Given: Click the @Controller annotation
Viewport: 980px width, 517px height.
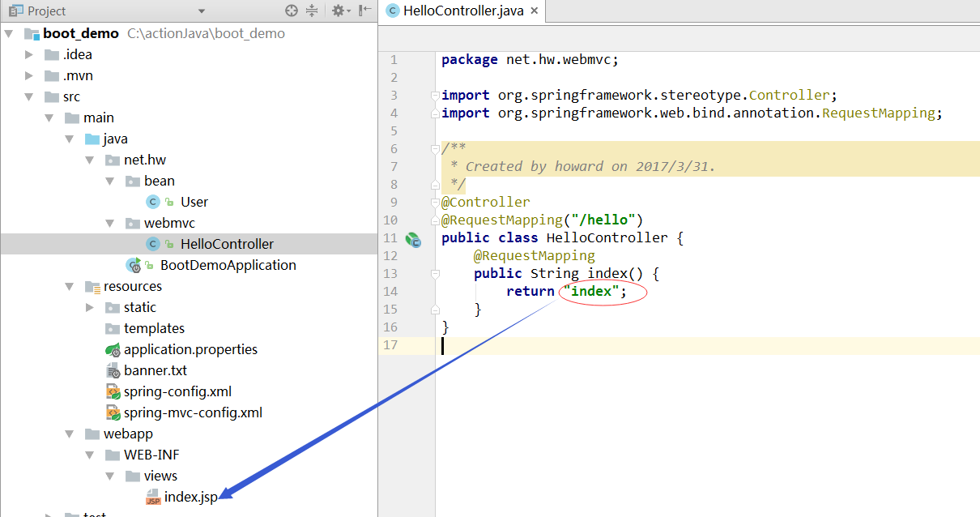Looking at the screenshot, I should tap(486, 202).
